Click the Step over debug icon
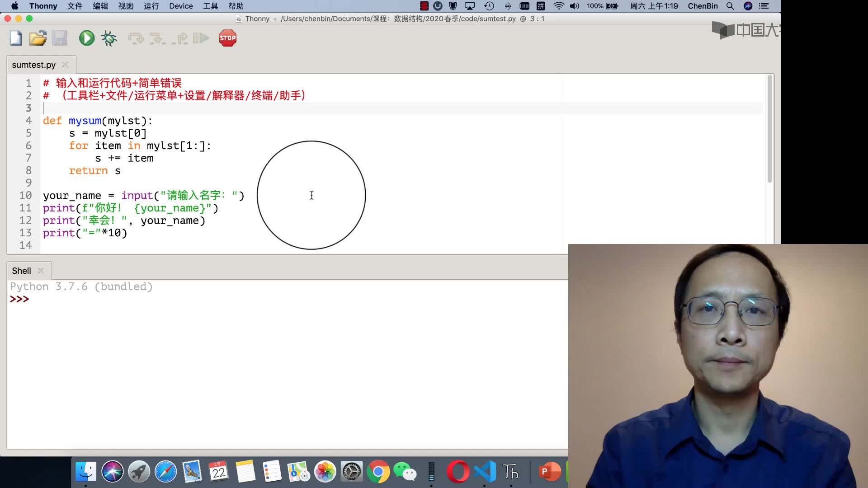 (136, 38)
